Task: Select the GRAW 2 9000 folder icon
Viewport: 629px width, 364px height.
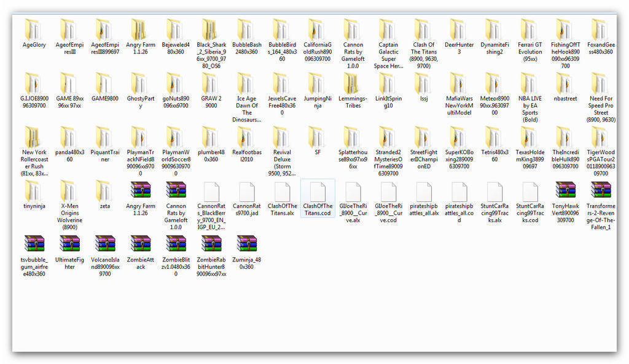Action: 211,83
